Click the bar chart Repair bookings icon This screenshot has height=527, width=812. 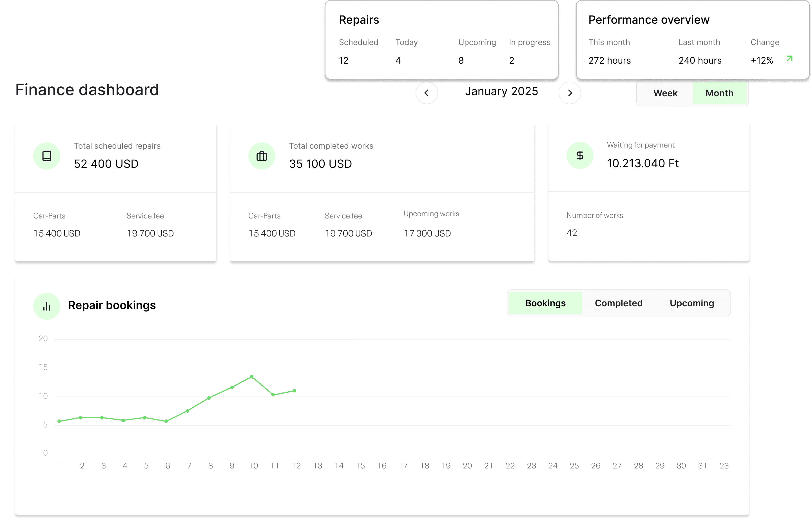click(x=47, y=306)
